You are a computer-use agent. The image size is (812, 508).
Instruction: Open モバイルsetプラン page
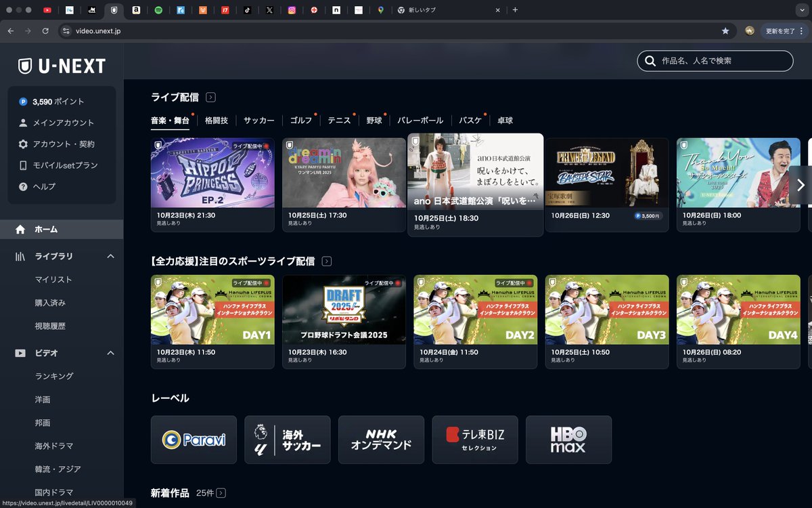[58, 165]
